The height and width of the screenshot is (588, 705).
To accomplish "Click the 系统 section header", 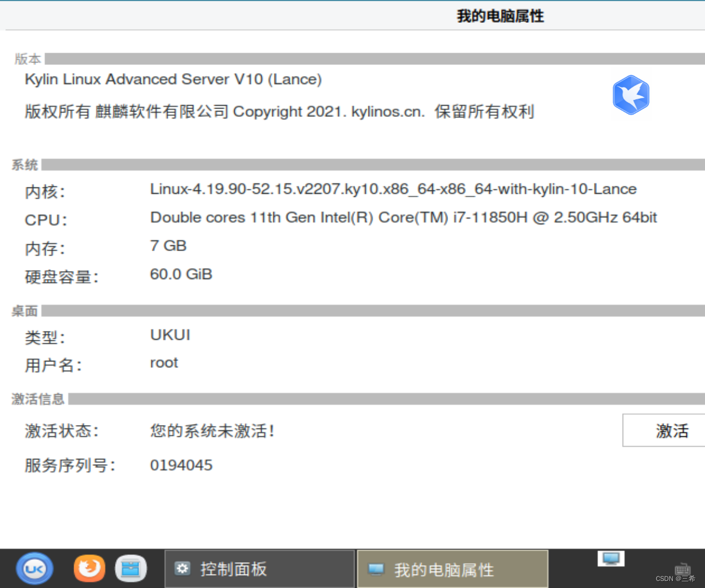I will (x=25, y=165).
